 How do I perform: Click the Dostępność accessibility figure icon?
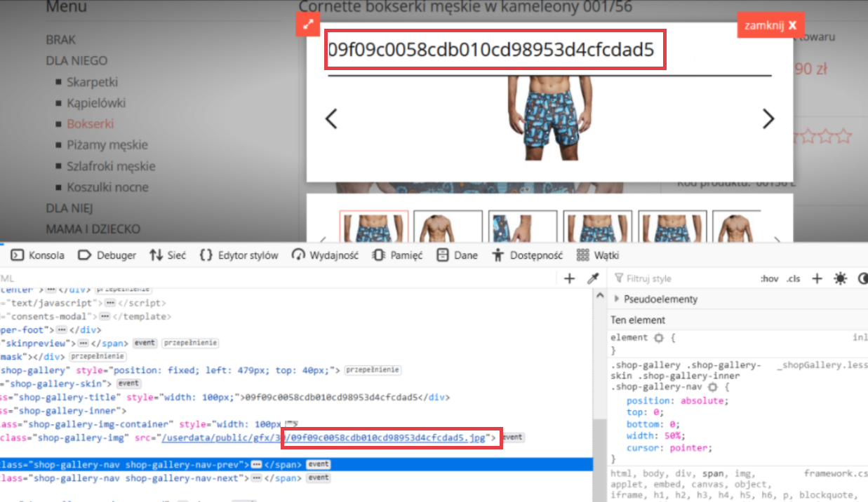point(498,255)
